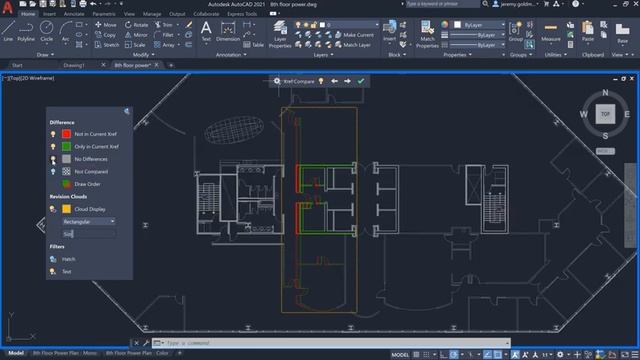Click the Move tool in Modify panel
Screen dimensions: 640x360
point(105,25)
